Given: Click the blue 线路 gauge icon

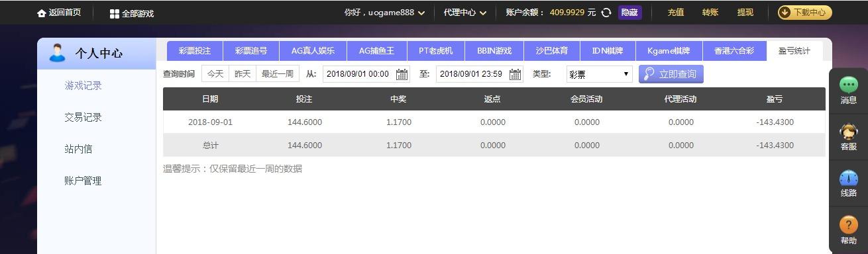Looking at the screenshot, I should 849,178.
